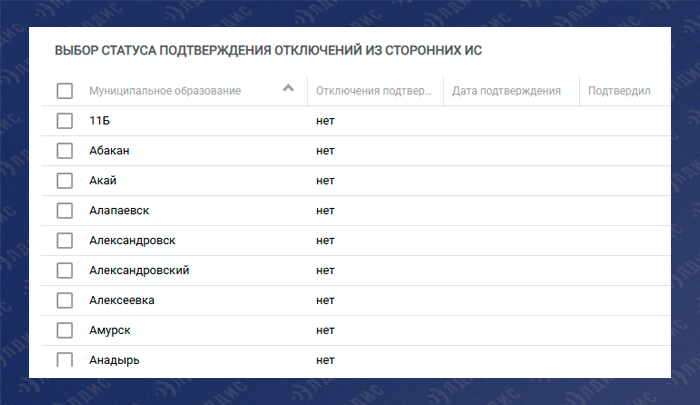Click the нет value for Алапаевск
700x405 pixels.
click(x=325, y=210)
